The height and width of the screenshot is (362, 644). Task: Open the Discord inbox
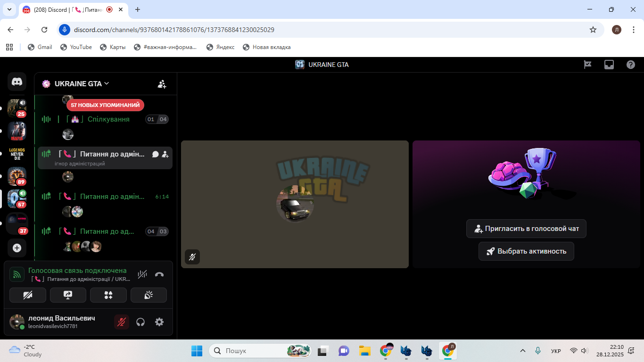pyautogui.click(x=609, y=65)
